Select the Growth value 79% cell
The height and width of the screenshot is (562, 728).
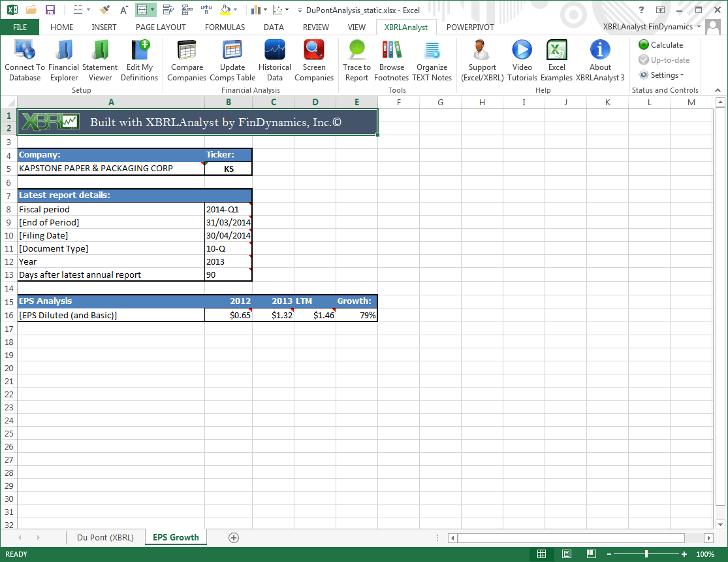(x=356, y=315)
